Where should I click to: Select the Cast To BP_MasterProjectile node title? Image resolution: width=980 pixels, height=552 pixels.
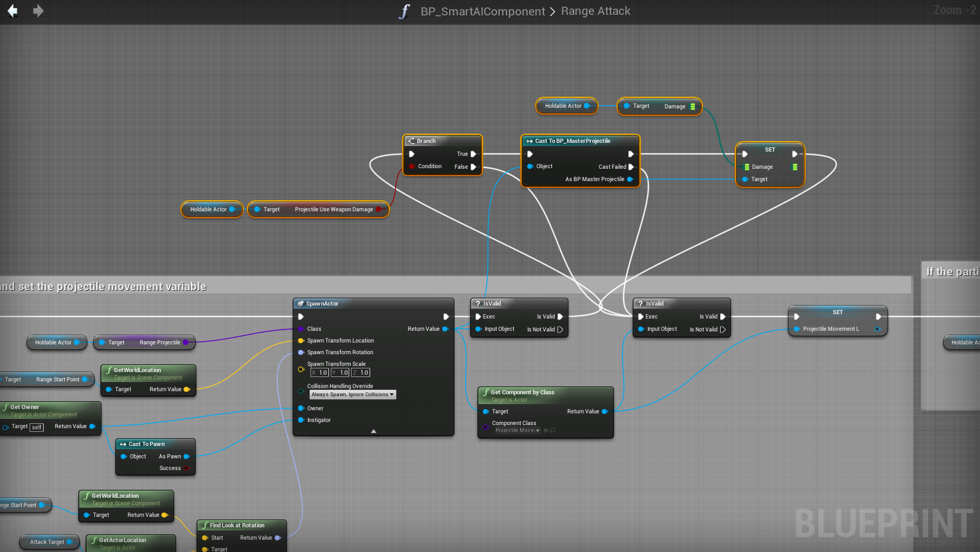572,141
